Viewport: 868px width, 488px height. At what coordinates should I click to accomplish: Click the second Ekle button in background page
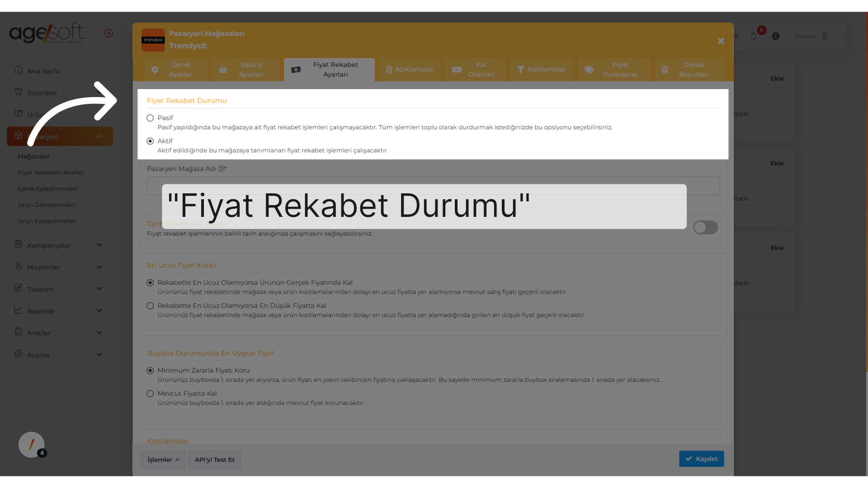click(777, 163)
